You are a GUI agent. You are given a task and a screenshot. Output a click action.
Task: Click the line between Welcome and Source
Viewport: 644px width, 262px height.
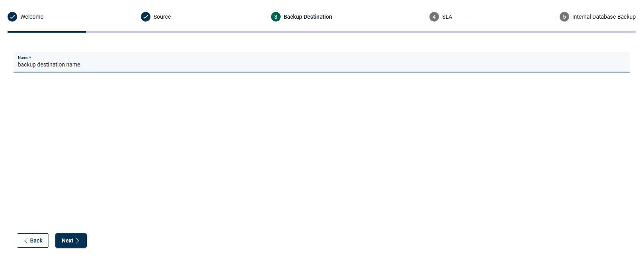tap(92, 17)
